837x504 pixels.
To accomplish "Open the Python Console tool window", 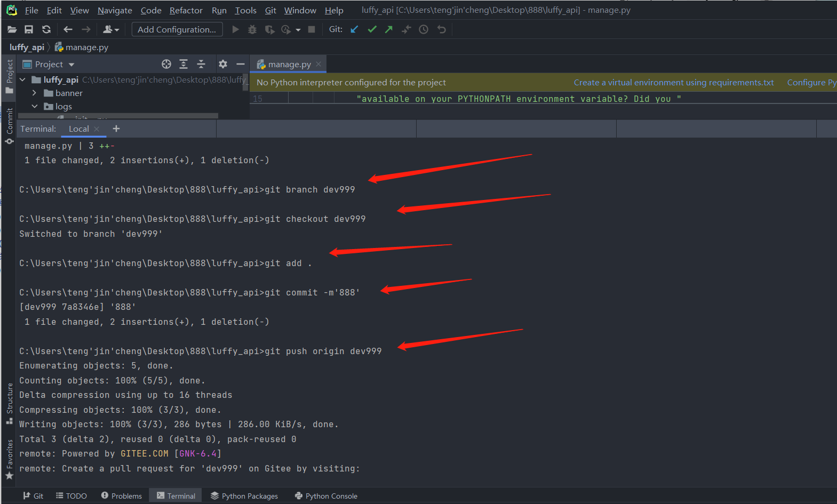I will pos(326,496).
